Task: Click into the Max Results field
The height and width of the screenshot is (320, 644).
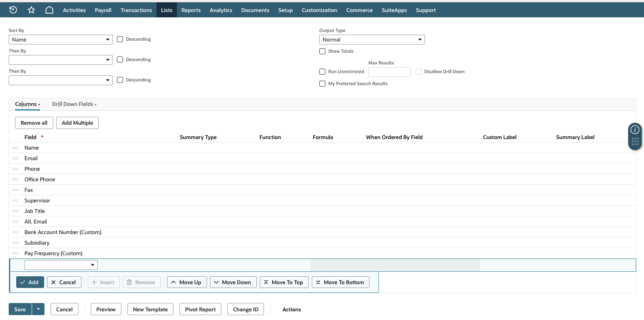Action: tap(389, 72)
